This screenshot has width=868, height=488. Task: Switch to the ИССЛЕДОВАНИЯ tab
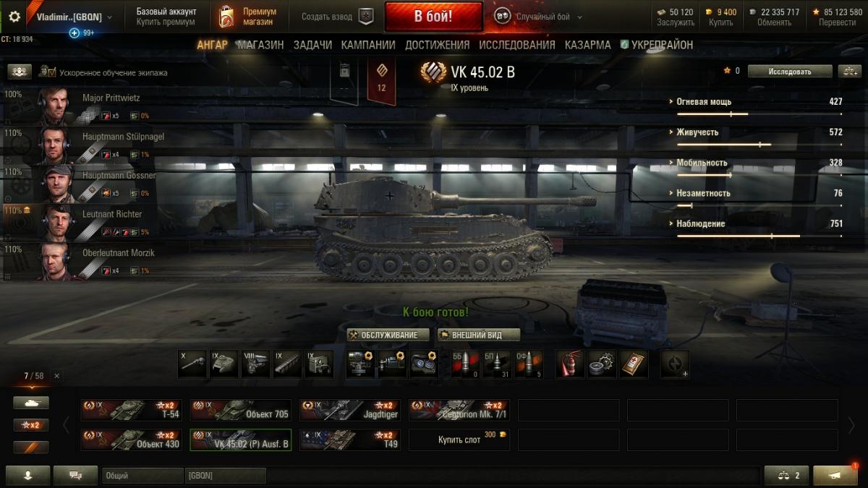click(x=516, y=45)
